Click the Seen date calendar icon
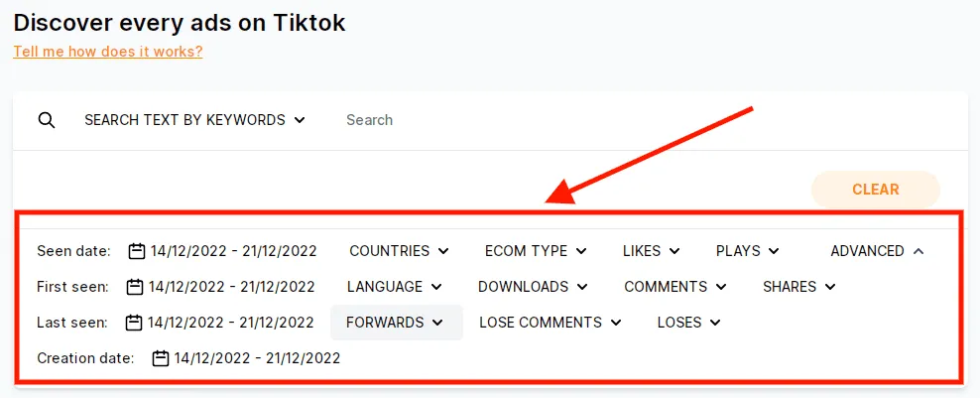980x398 pixels. 138,251
